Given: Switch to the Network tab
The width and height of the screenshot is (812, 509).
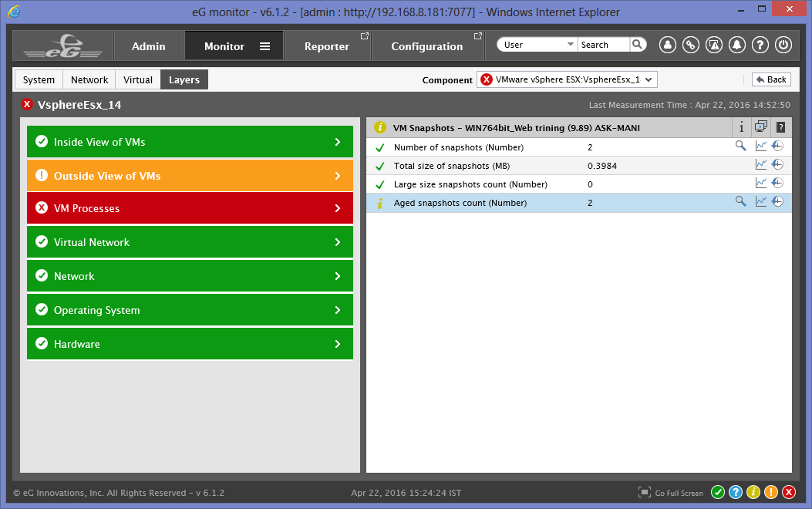Looking at the screenshot, I should [x=89, y=79].
